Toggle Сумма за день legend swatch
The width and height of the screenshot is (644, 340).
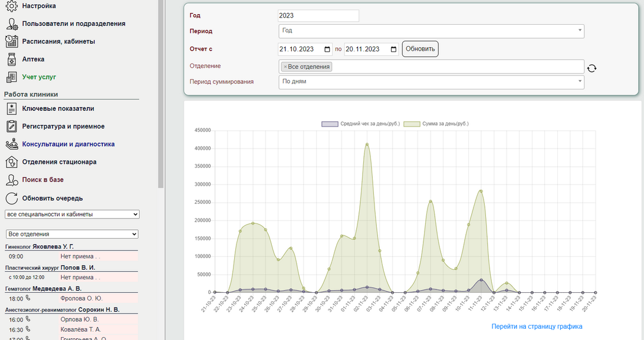412,124
